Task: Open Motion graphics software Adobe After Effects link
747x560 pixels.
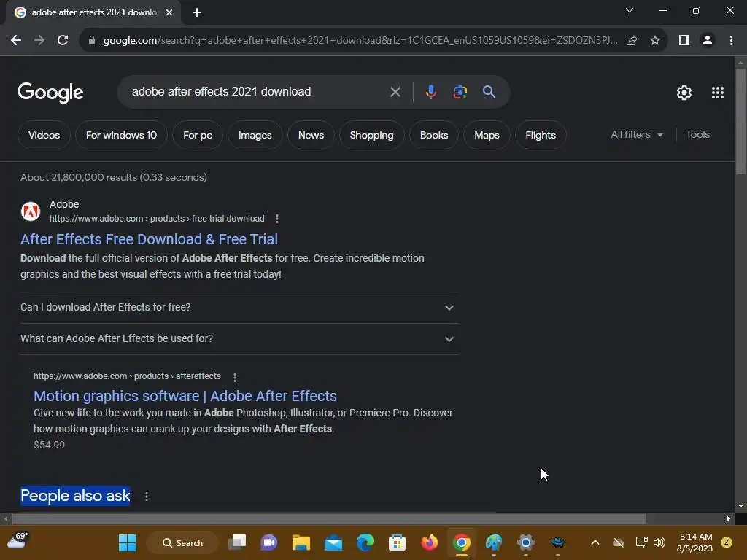Action: tap(185, 396)
